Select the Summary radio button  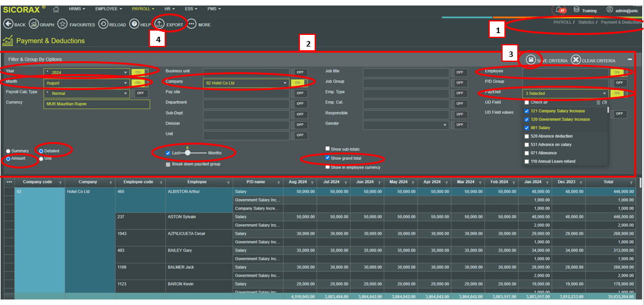tap(9, 151)
